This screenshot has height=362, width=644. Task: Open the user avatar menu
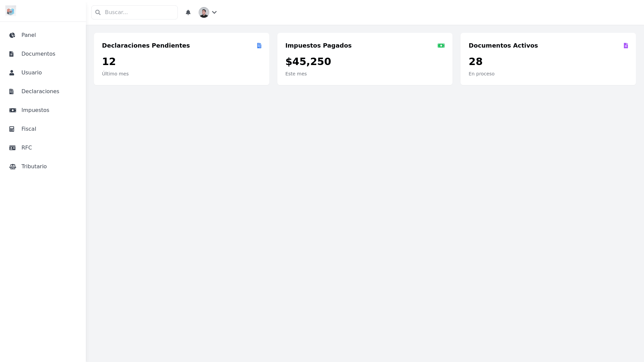(x=204, y=12)
